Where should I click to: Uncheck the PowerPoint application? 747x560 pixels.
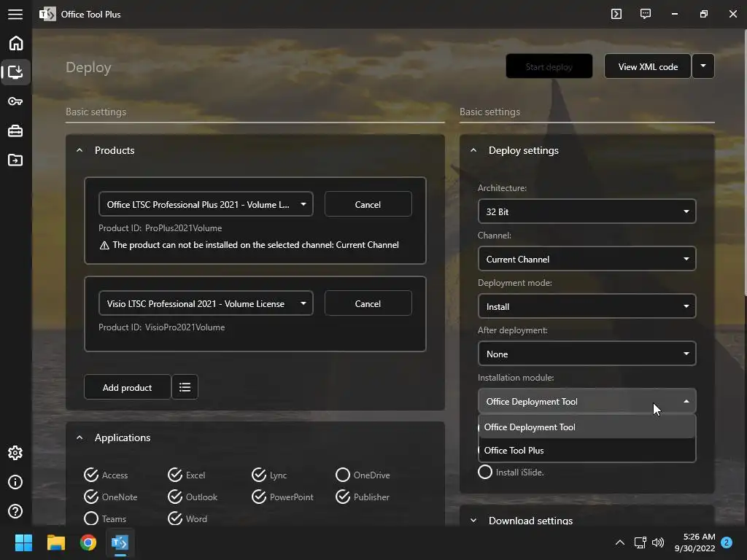point(282,497)
